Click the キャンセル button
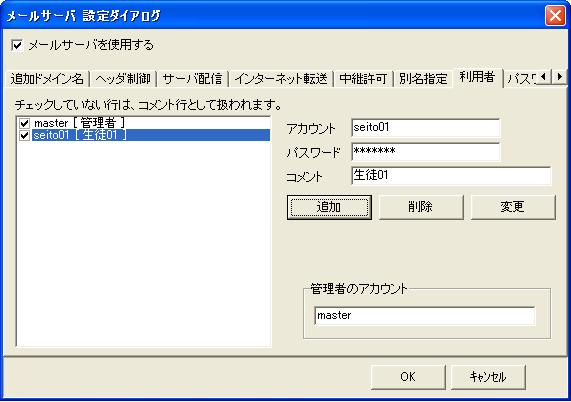This screenshot has width=571, height=402. (488, 377)
